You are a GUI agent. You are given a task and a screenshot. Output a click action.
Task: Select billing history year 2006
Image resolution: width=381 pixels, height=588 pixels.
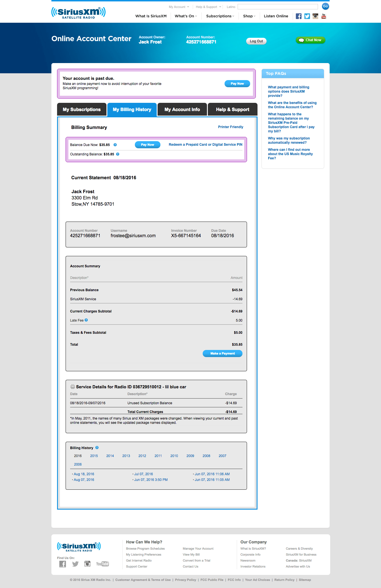[x=78, y=464]
